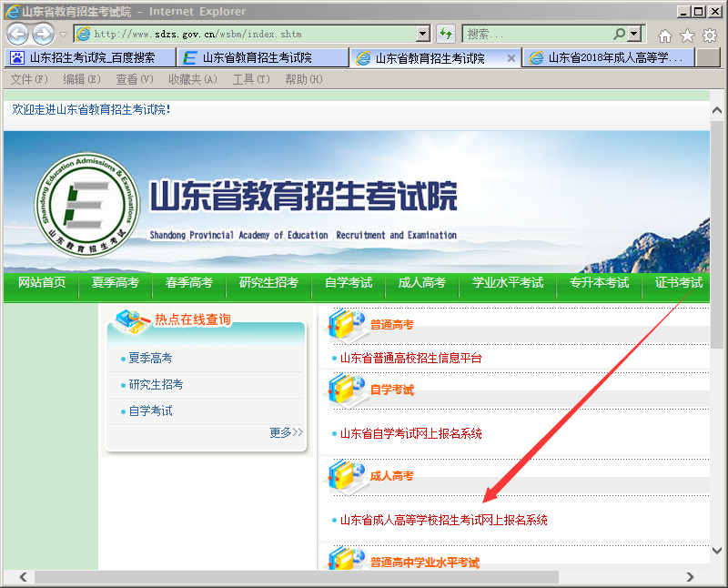Click the vertical scrollbar up arrow

[717, 110]
